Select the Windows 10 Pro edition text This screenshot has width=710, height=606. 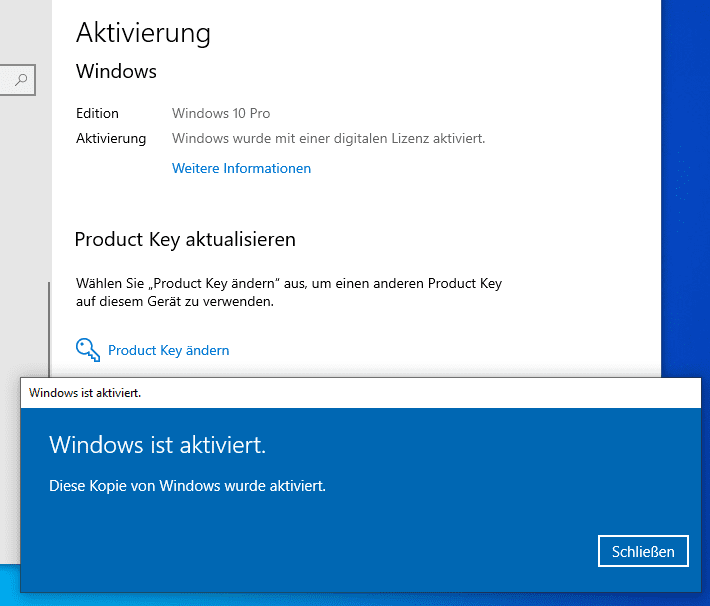coord(221,113)
